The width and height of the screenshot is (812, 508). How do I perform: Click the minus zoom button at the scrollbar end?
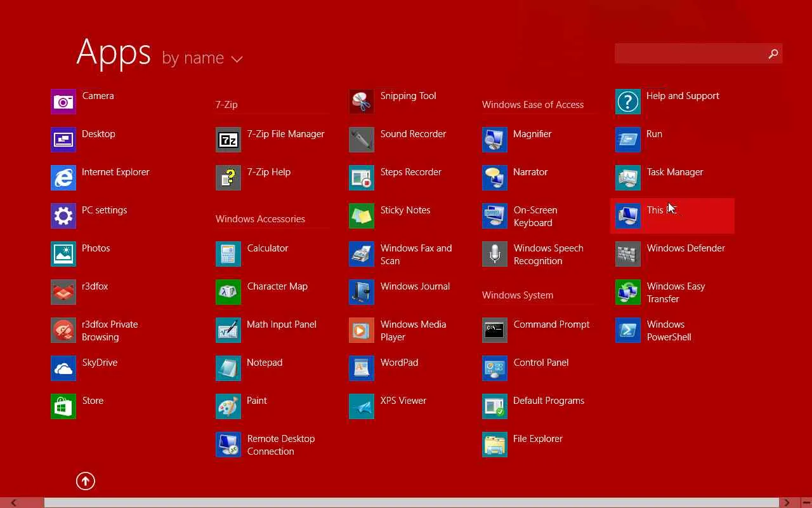coord(806,503)
